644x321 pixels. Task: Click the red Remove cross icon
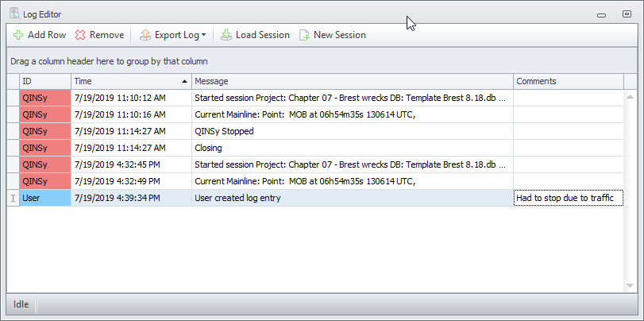tap(80, 35)
